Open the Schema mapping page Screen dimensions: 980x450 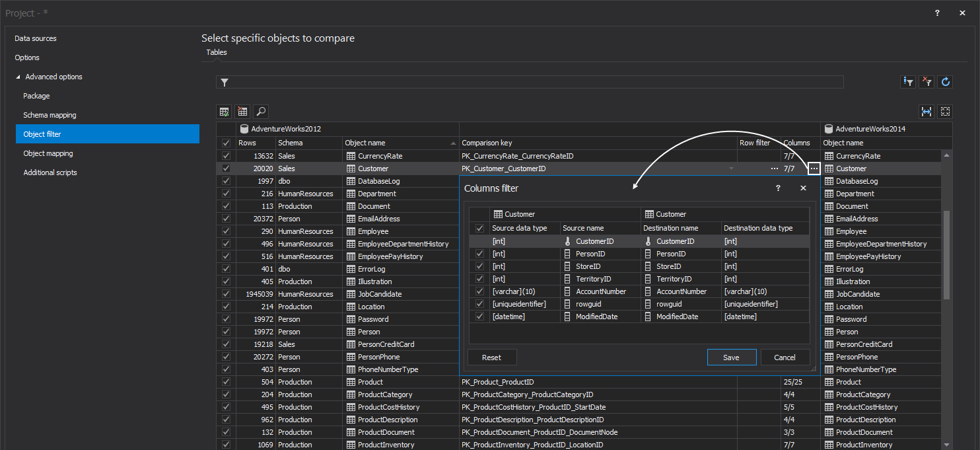click(x=50, y=115)
